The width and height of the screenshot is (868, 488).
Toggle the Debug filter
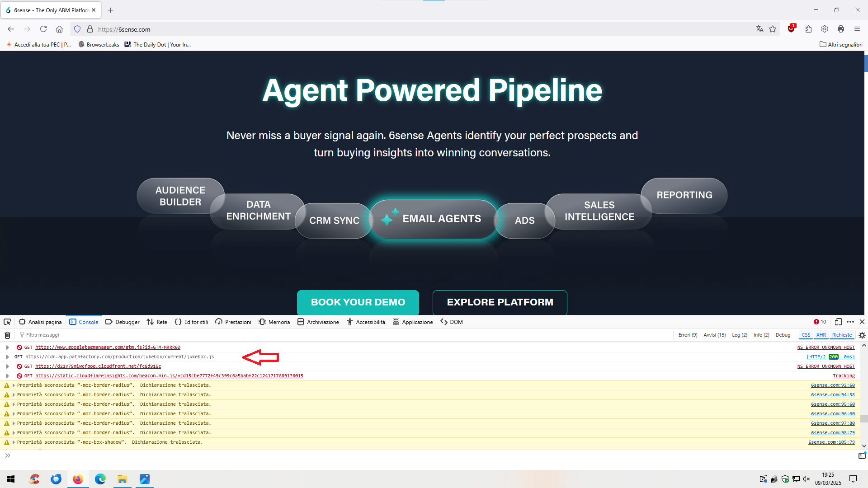pos(783,335)
